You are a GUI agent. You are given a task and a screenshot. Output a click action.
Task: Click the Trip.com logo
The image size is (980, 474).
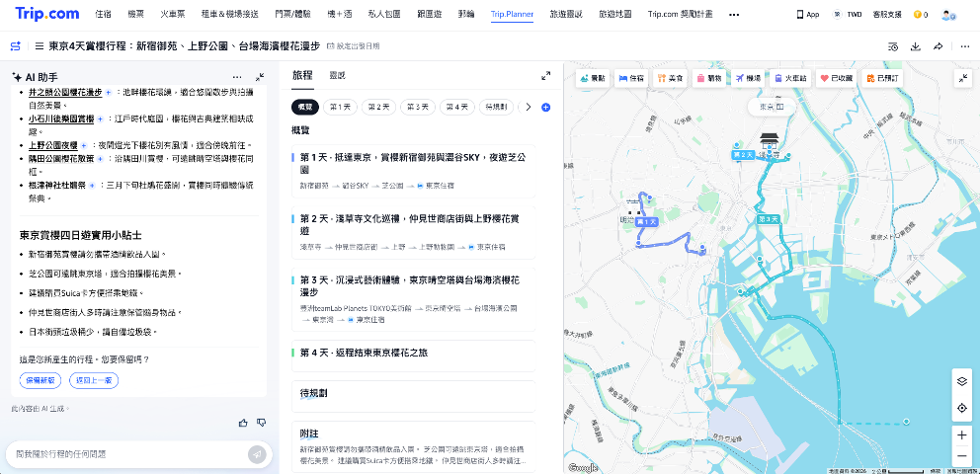coord(47,14)
